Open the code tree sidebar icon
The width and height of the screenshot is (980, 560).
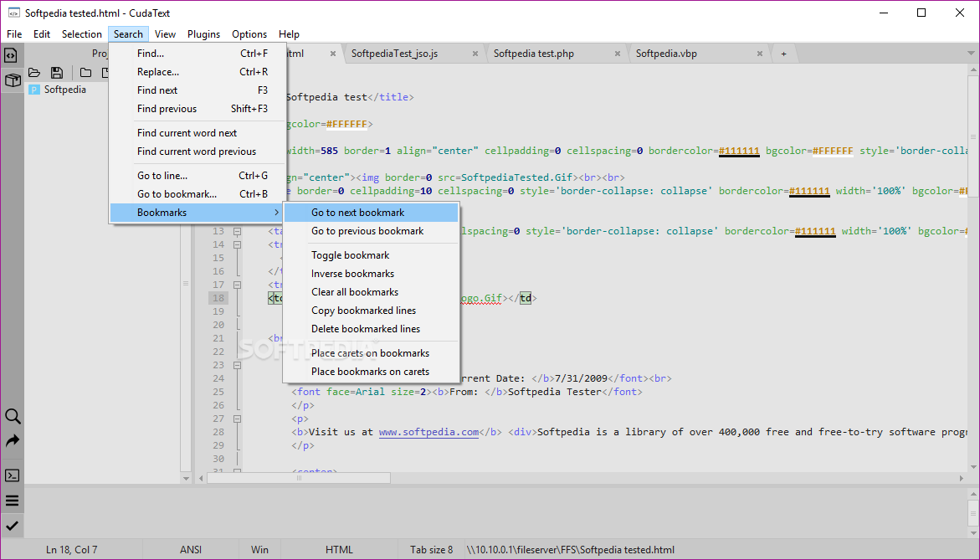click(11, 55)
